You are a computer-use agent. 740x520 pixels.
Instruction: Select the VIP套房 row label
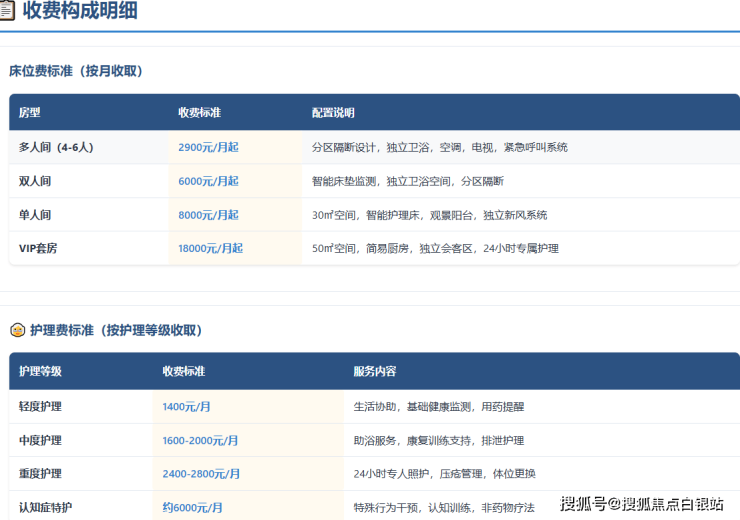tap(38, 248)
